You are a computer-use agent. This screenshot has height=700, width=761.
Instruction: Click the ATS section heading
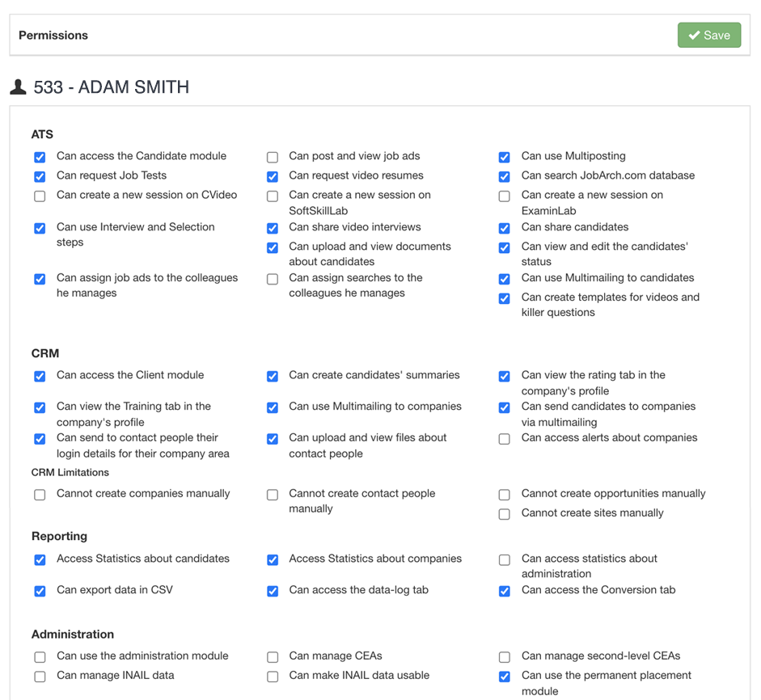[x=42, y=134]
